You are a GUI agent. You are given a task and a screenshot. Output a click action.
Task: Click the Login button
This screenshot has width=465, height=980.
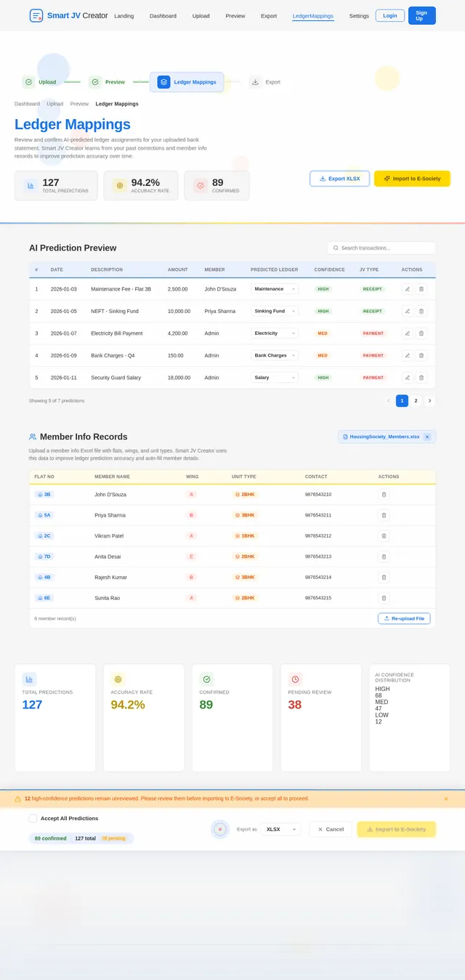click(390, 15)
